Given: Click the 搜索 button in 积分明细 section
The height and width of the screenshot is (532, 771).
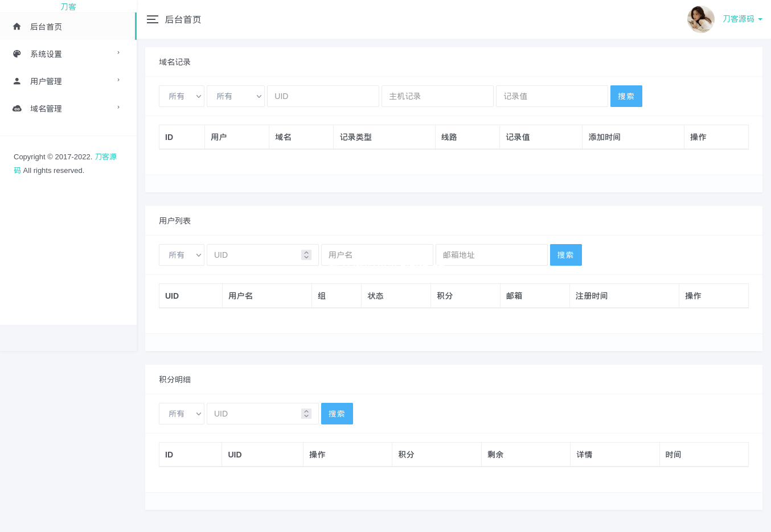Looking at the screenshot, I should pyautogui.click(x=337, y=414).
